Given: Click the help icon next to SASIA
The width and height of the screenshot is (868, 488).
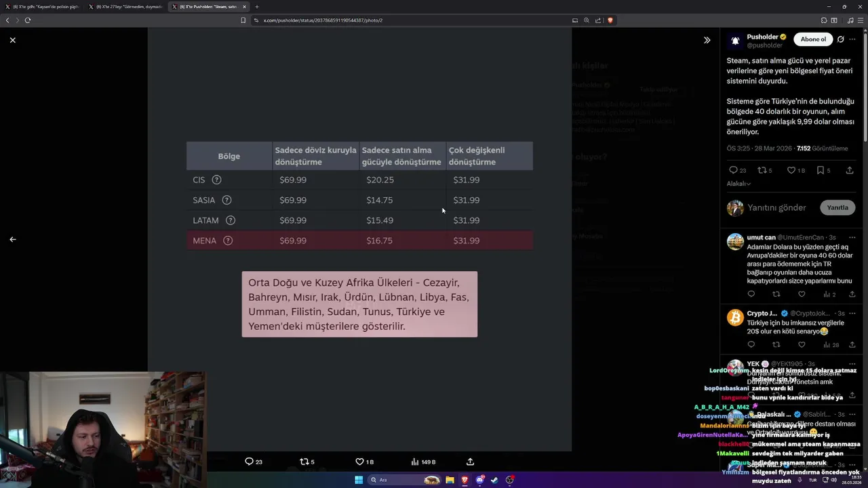Looking at the screenshot, I should (x=226, y=200).
